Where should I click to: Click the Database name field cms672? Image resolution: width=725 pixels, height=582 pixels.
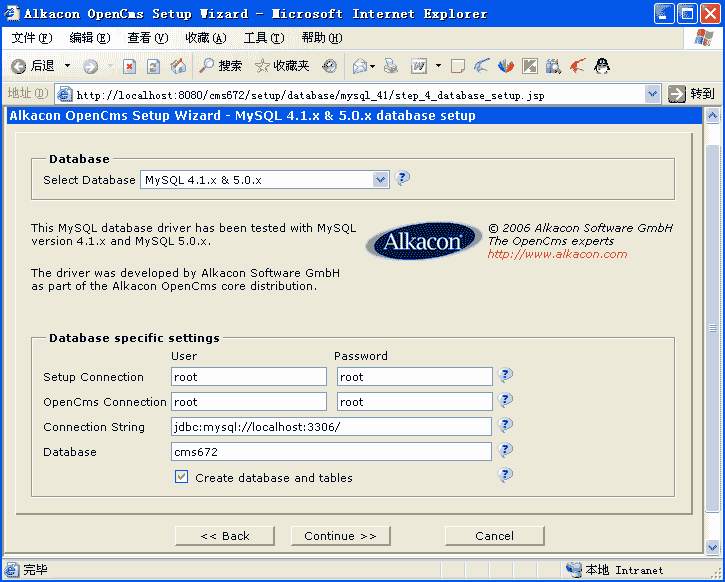331,452
